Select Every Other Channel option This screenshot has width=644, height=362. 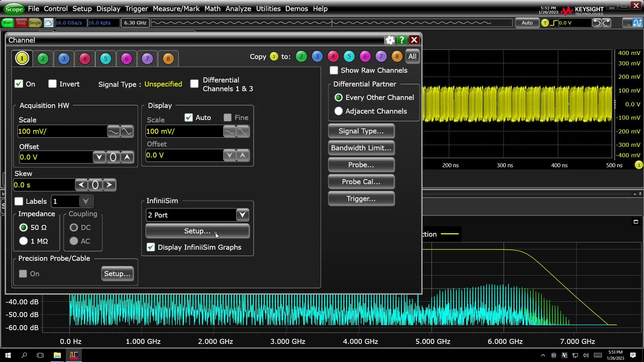point(338,98)
